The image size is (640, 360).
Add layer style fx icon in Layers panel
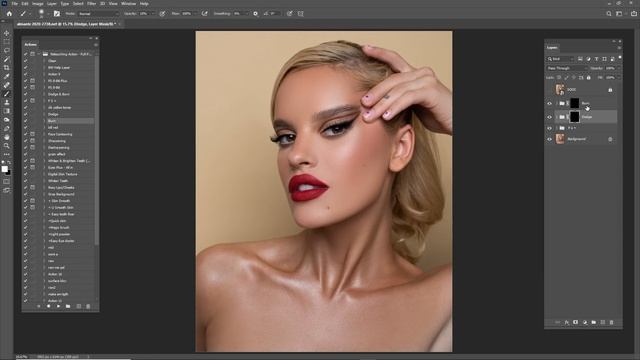[567, 322]
